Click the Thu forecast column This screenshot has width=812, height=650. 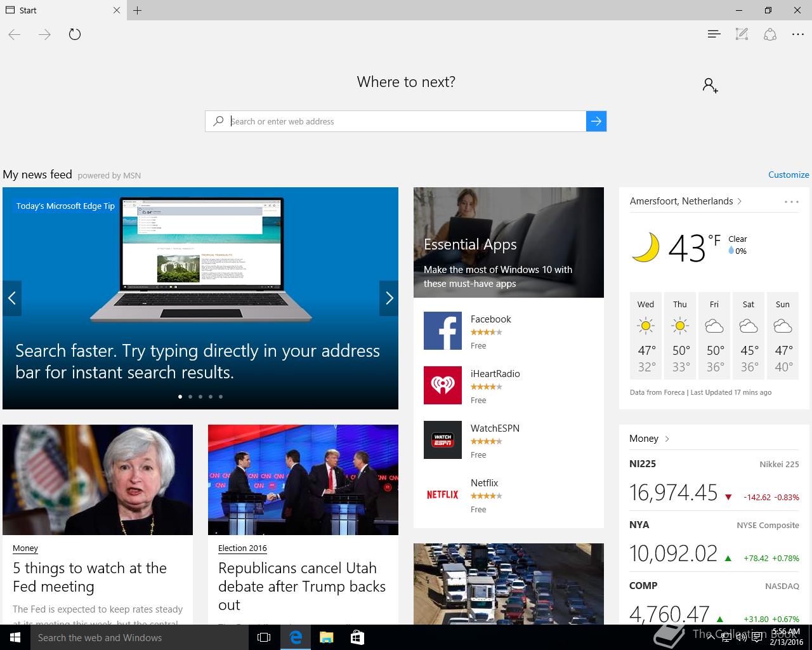click(x=680, y=335)
